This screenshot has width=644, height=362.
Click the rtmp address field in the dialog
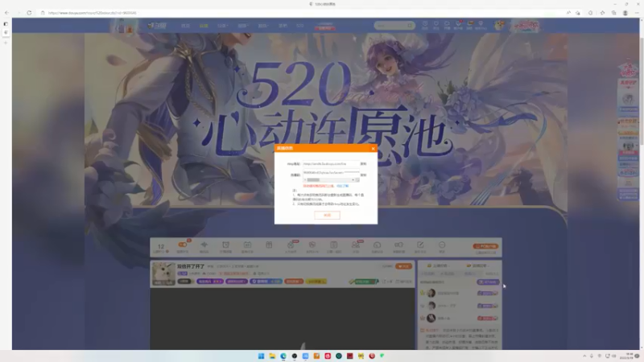pyautogui.click(x=331, y=164)
